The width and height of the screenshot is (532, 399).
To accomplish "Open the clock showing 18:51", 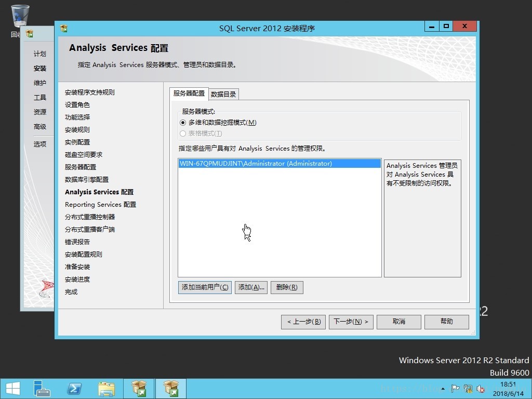I will pos(508,389).
